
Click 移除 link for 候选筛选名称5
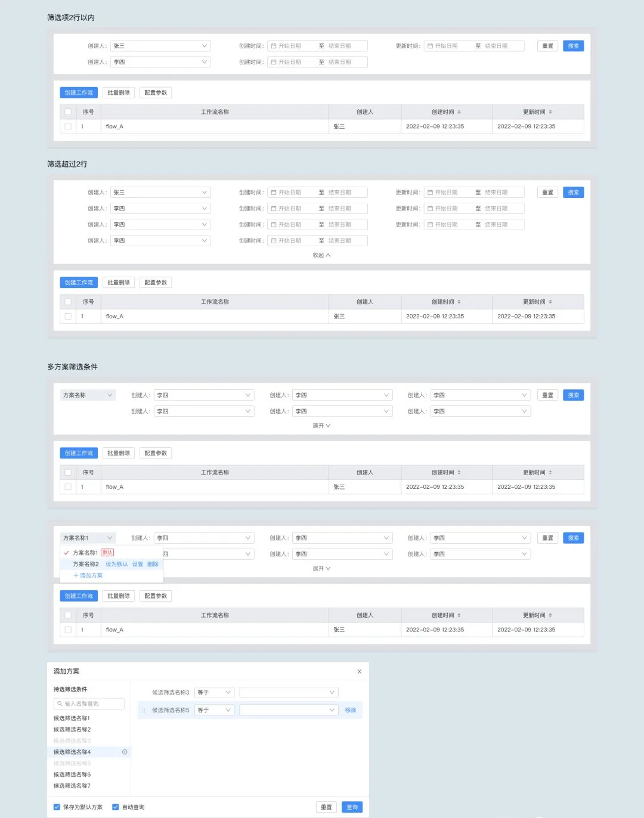[x=351, y=710]
